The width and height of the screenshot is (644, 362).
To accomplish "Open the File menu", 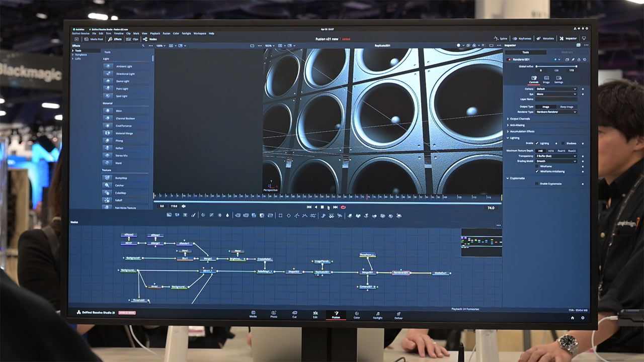I will (94, 34).
